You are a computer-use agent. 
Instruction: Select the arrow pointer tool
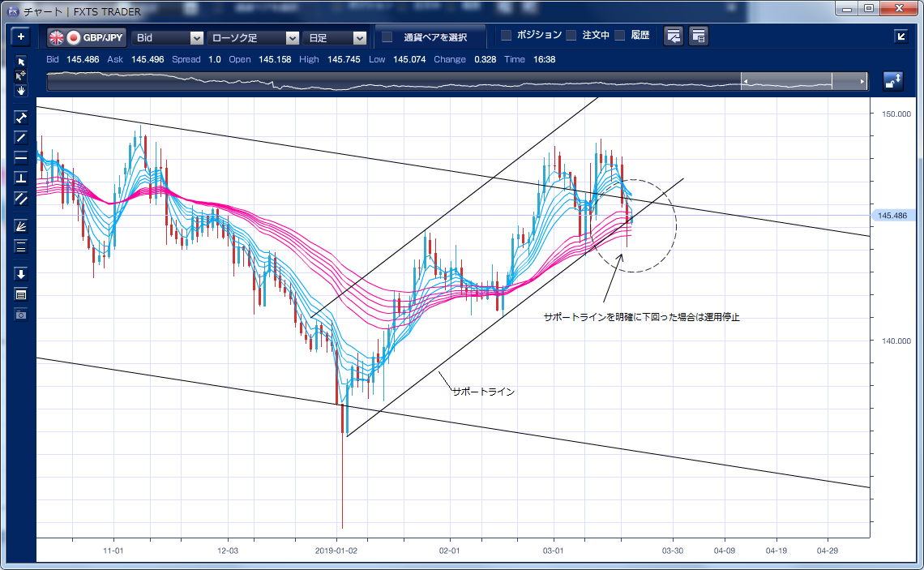point(20,62)
